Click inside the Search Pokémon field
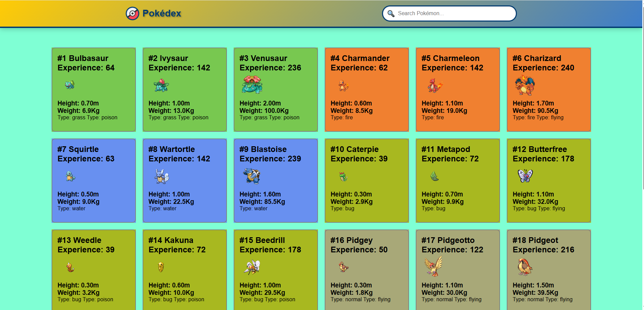 point(448,13)
